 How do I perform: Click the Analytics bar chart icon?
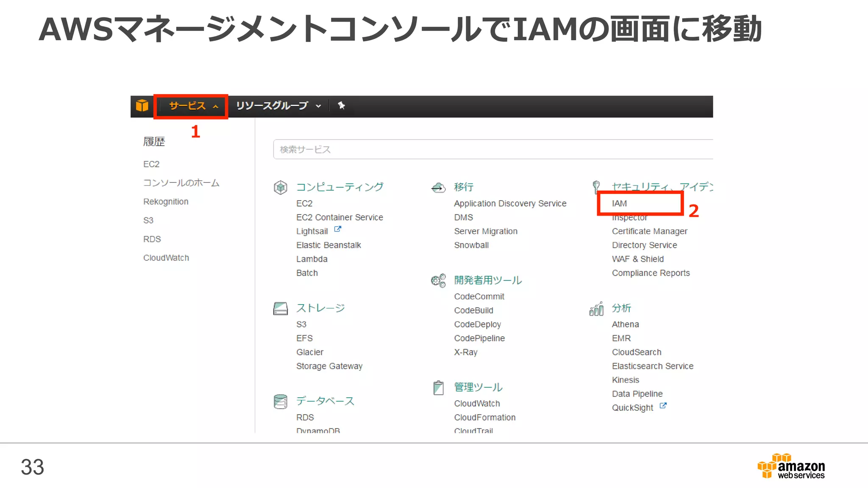(x=596, y=308)
